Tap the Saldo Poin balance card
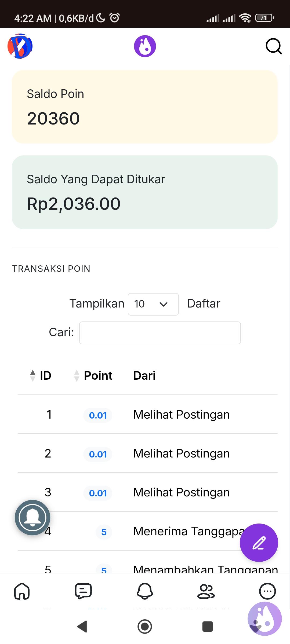This screenshot has height=644, width=290. pyautogui.click(x=145, y=107)
